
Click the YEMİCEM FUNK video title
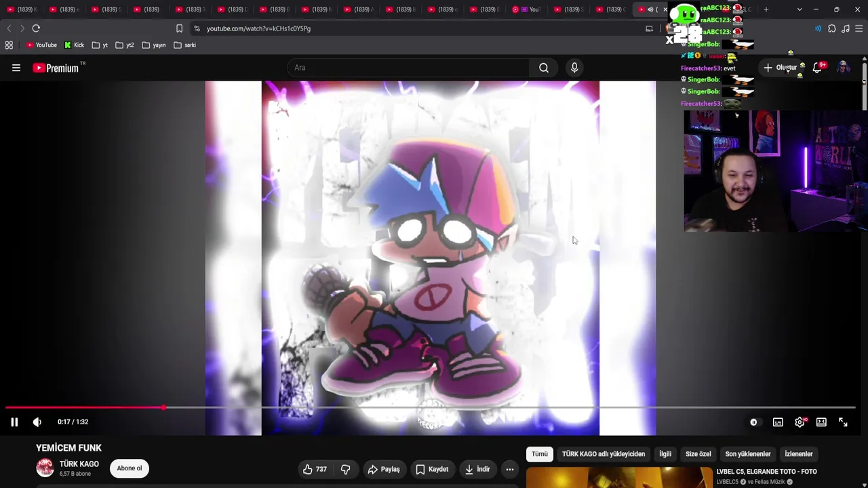pyautogui.click(x=68, y=448)
